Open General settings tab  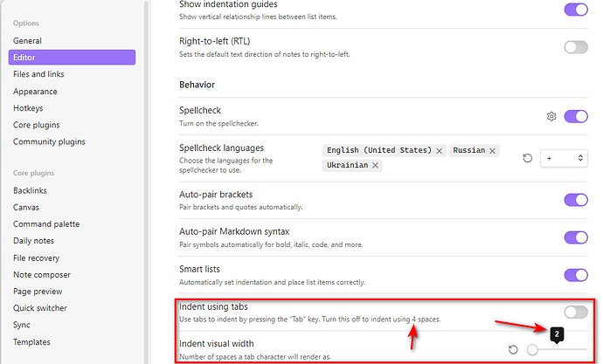(x=27, y=41)
